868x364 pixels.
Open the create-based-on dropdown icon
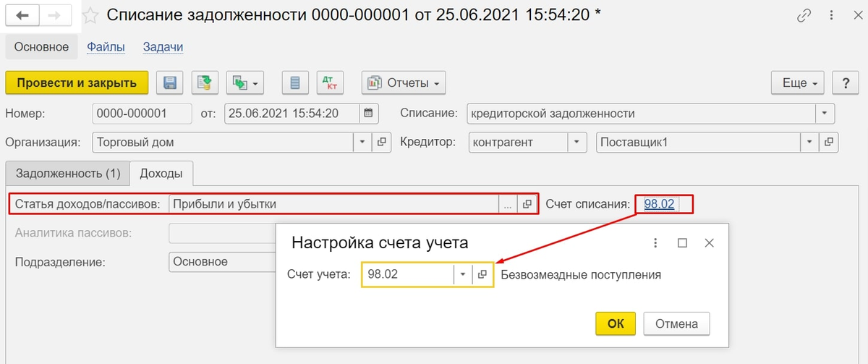245,82
